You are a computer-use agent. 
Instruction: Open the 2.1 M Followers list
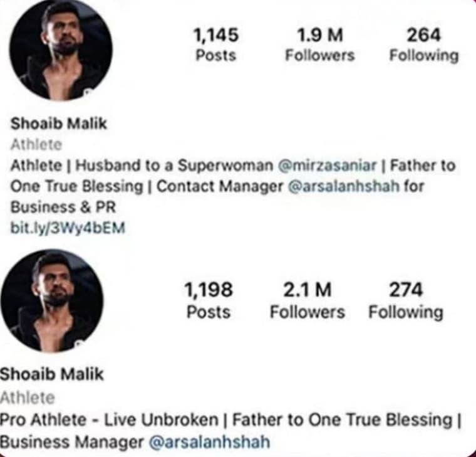point(307,300)
